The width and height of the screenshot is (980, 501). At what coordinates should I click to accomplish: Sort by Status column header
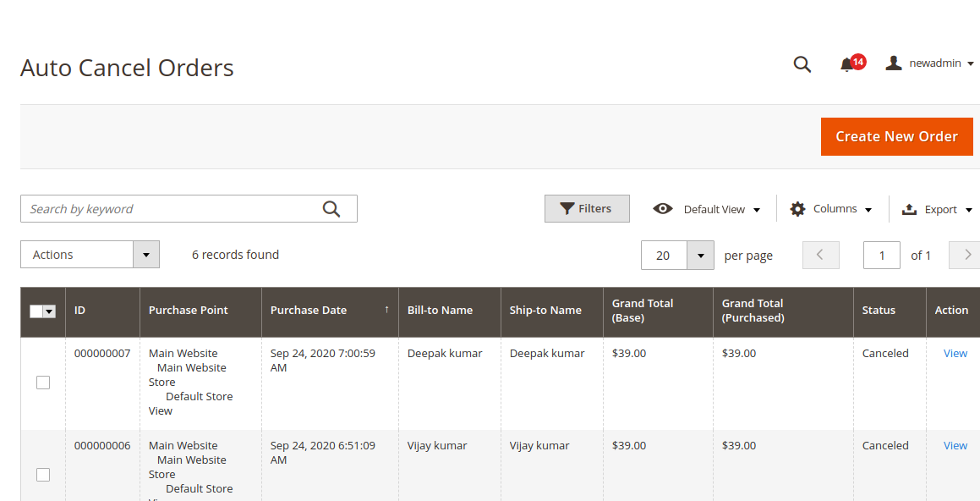890,311
